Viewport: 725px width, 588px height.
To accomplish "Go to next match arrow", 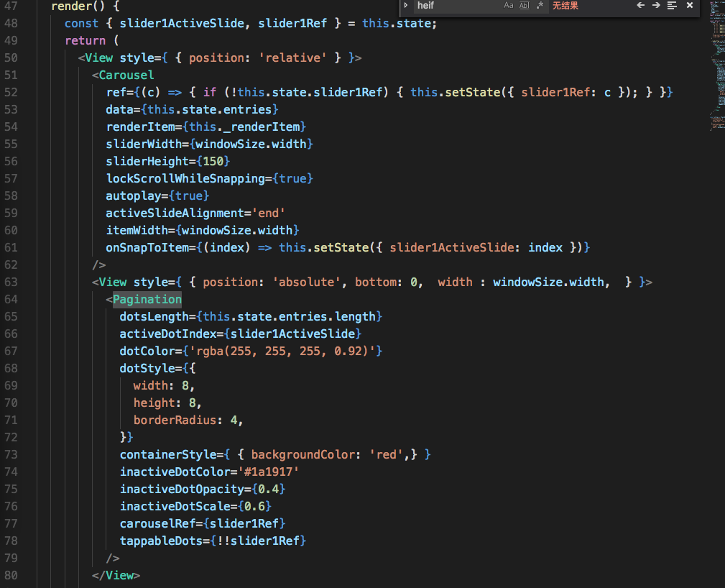I will click(x=656, y=6).
